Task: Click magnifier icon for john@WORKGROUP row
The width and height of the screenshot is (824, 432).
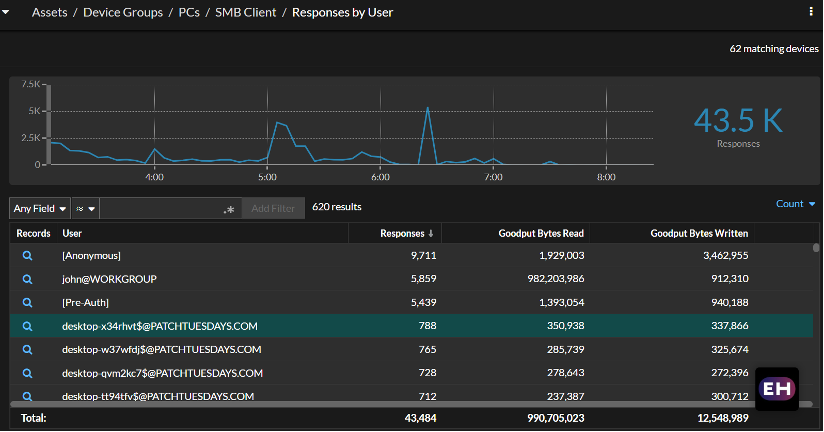Action: 28,279
